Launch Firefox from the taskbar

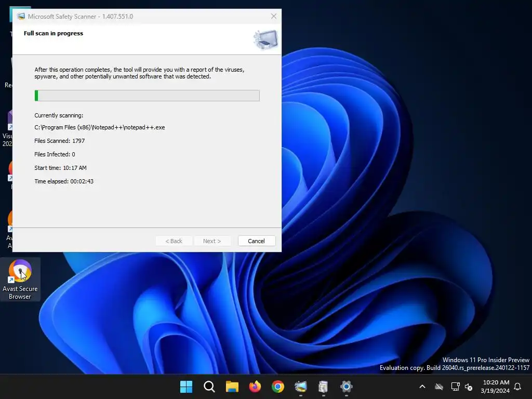pos(255,387)
